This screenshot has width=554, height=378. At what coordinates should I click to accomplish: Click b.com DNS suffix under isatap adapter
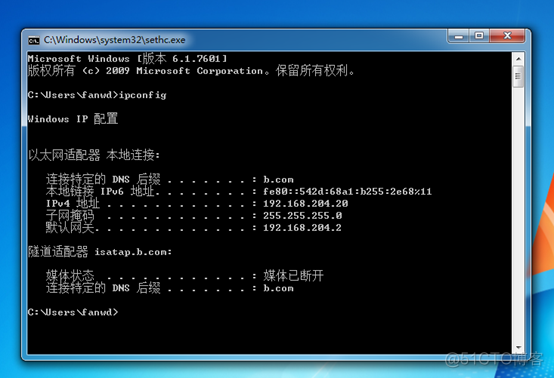point(278,288)
